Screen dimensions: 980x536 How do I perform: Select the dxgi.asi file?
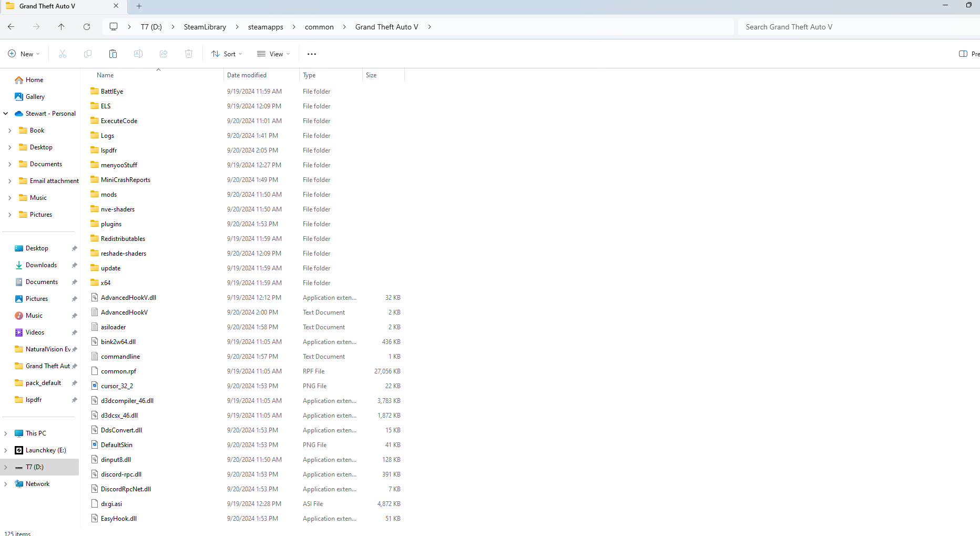111,504
